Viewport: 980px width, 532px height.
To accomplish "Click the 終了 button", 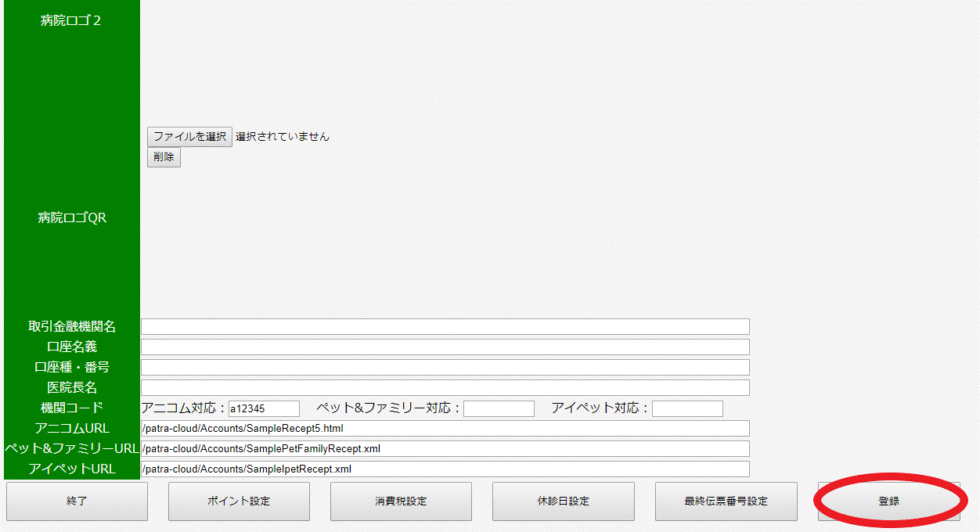I will 77,501.
